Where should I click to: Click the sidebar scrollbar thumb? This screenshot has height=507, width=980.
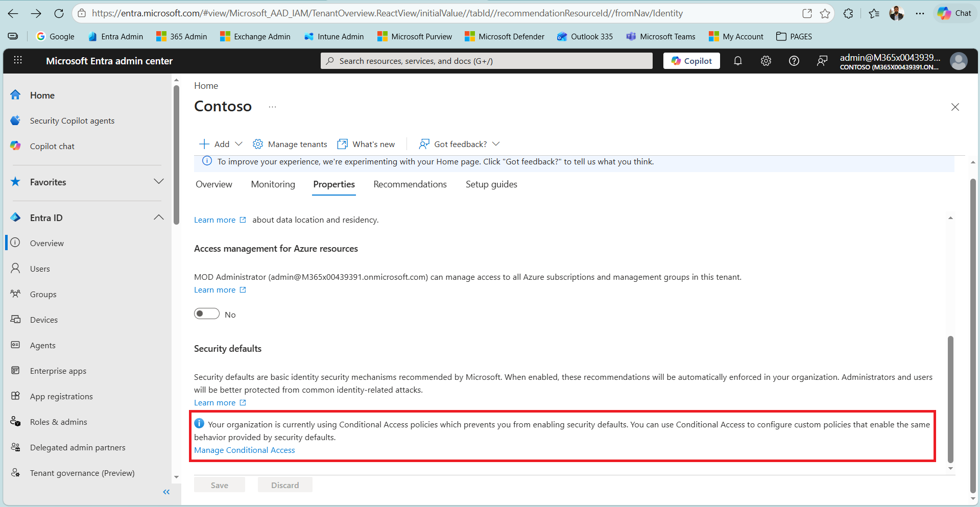coord(176,155)
